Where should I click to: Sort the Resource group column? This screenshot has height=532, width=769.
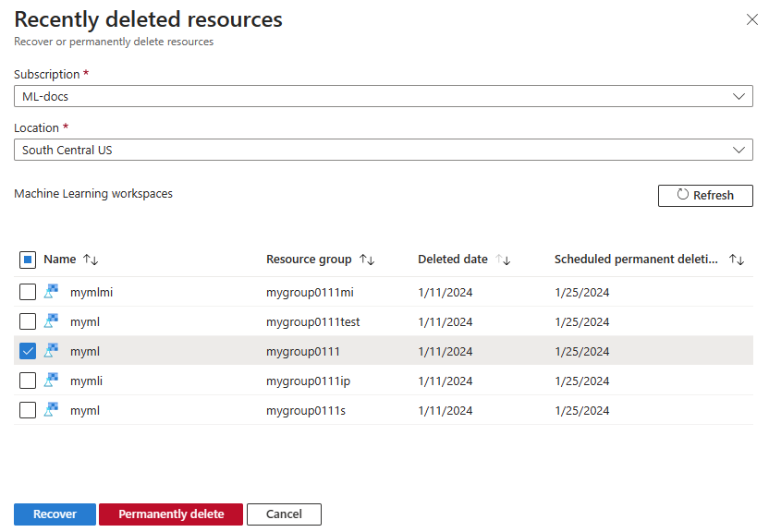point(368,260)
